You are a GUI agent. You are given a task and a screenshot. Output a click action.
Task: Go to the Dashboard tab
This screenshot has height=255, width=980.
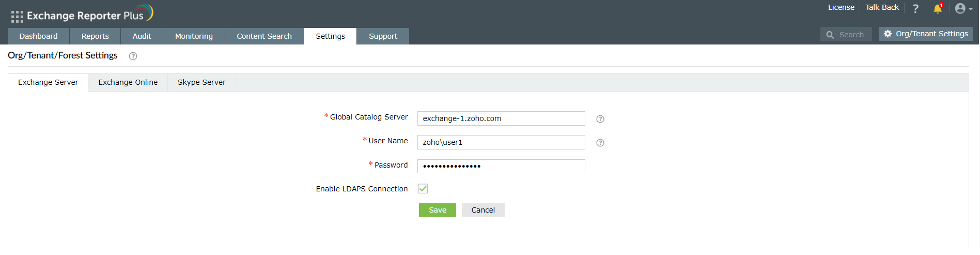pos(39,36)
